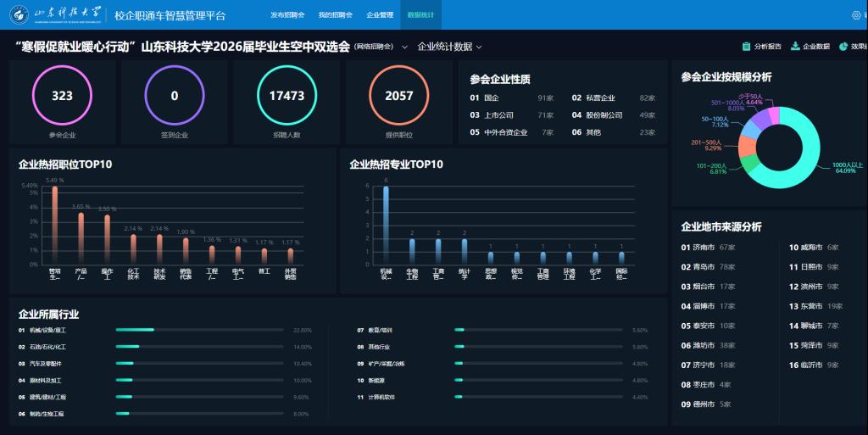Select the 数据统计 tab
The height and width of the screenshot is (435, 868).
(420, 15)
